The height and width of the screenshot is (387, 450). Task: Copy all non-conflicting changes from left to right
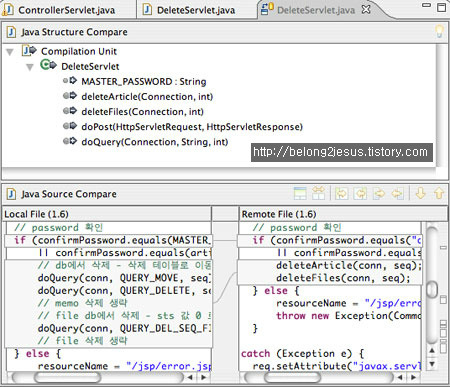[x=341, y=193]
